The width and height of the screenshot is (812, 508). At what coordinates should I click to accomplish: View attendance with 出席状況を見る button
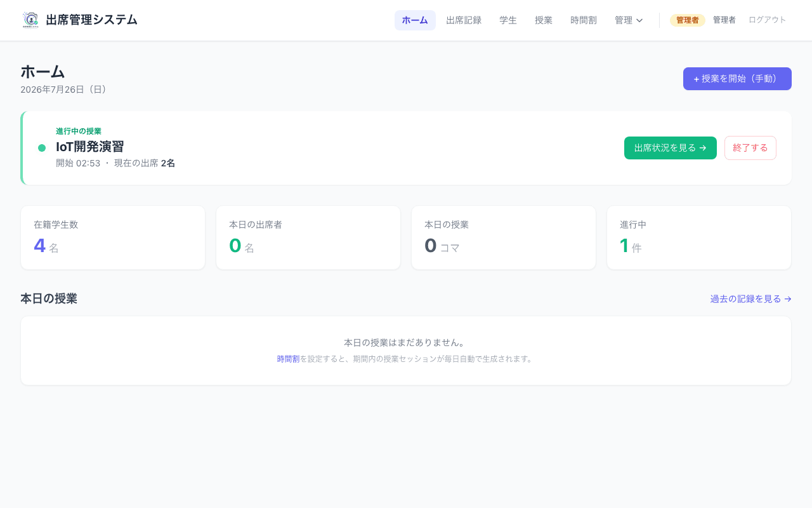coord(671,148)
